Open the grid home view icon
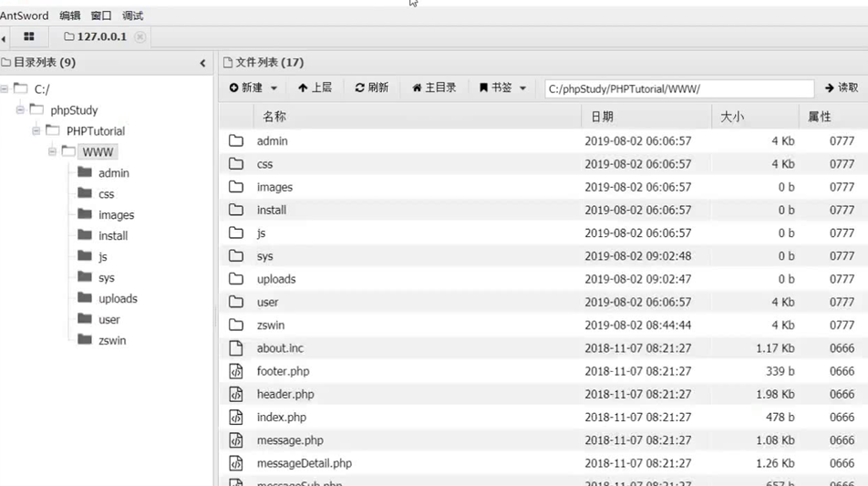Viewport: 868px width, 486px height. click(x=29, y=36)
